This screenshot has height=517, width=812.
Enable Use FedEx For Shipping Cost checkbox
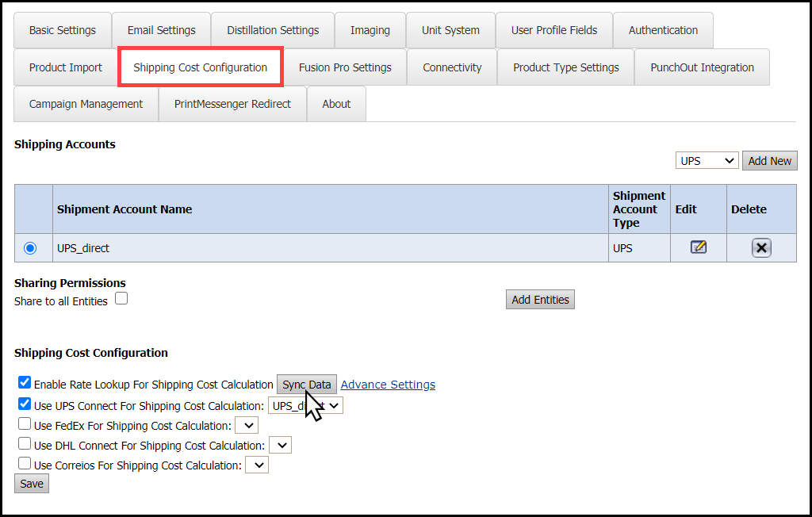[25, 424]
